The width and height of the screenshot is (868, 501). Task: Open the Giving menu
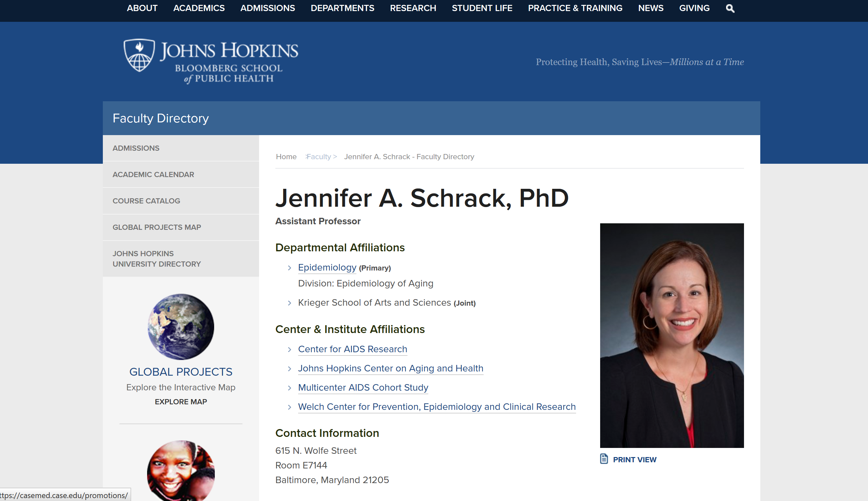694,8
